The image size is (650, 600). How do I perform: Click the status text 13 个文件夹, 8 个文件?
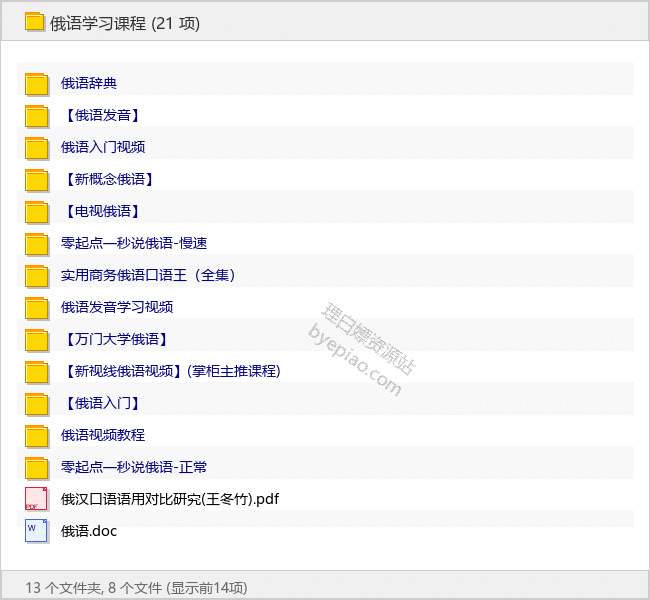tap(94, 588)
